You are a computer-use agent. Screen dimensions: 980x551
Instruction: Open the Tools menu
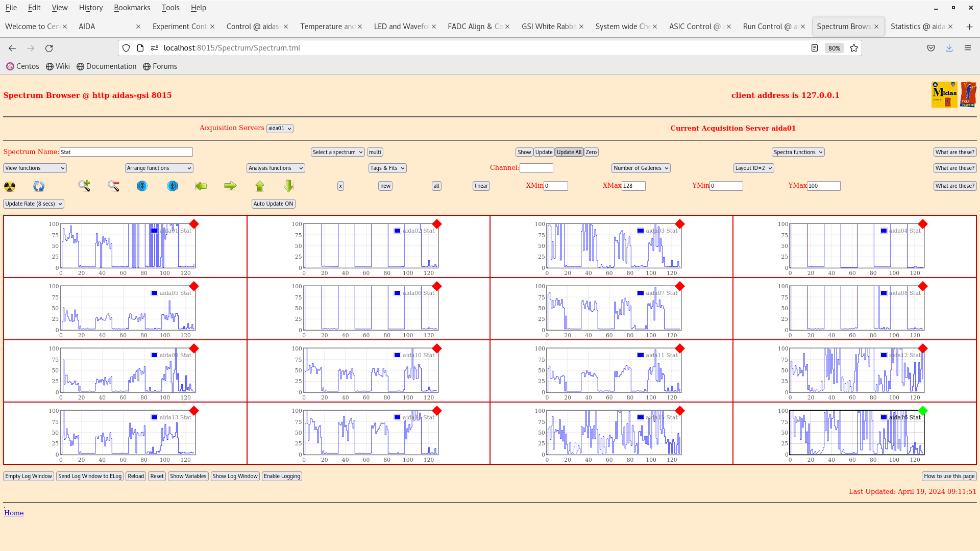point(170,8)
